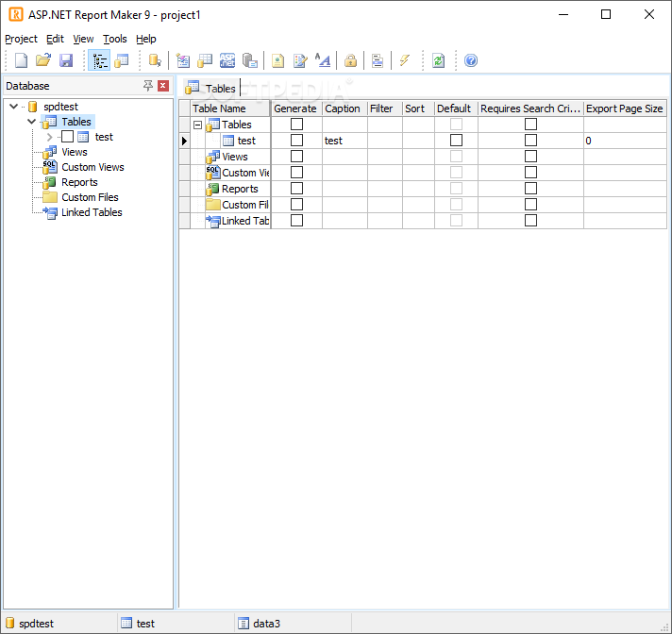Open ASP.NET settings icon

click(227, 60)
